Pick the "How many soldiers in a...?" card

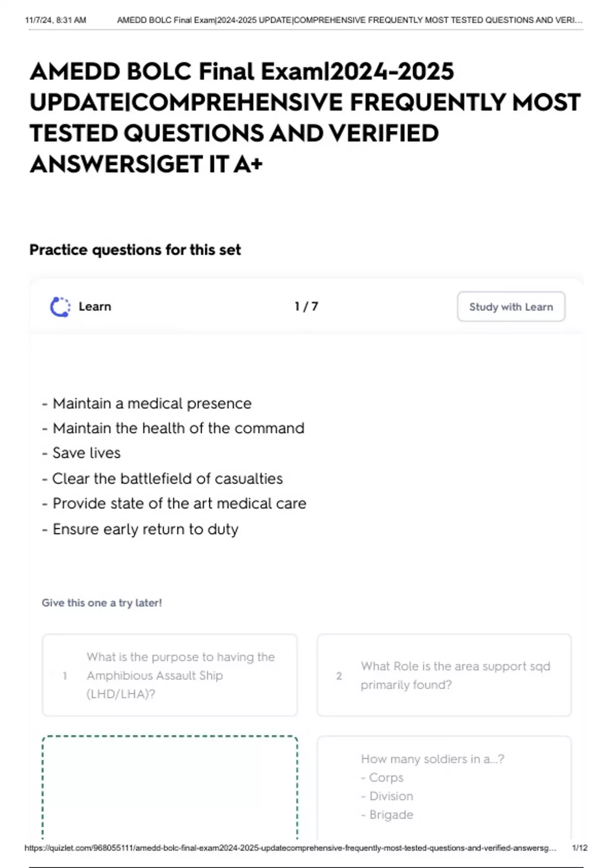pyautogui.click(x=444, y=786)
